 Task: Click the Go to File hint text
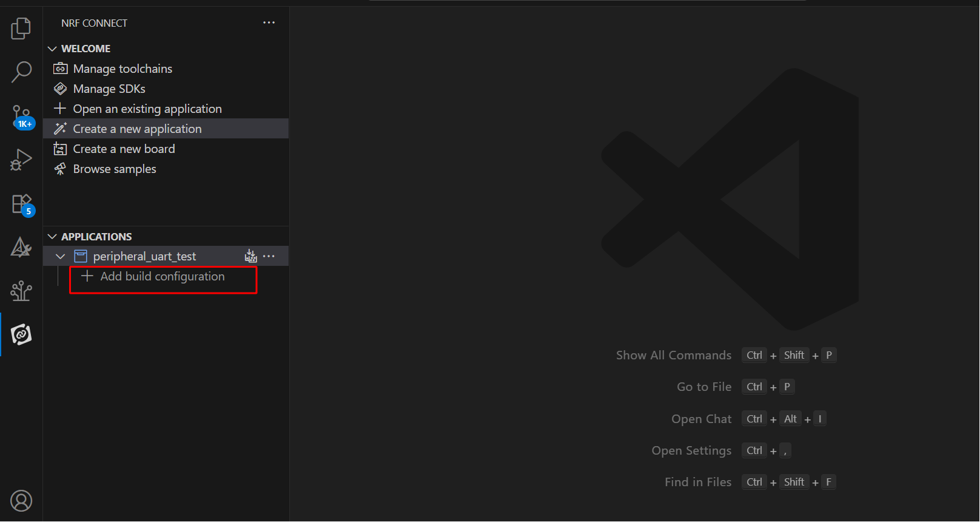pos(704,387)
